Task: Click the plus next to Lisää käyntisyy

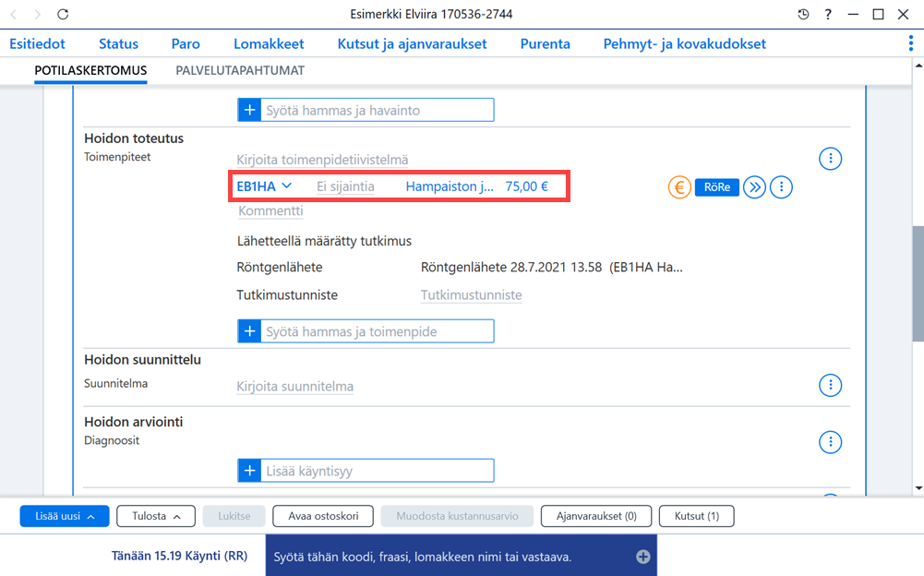Action: [249, 471]
